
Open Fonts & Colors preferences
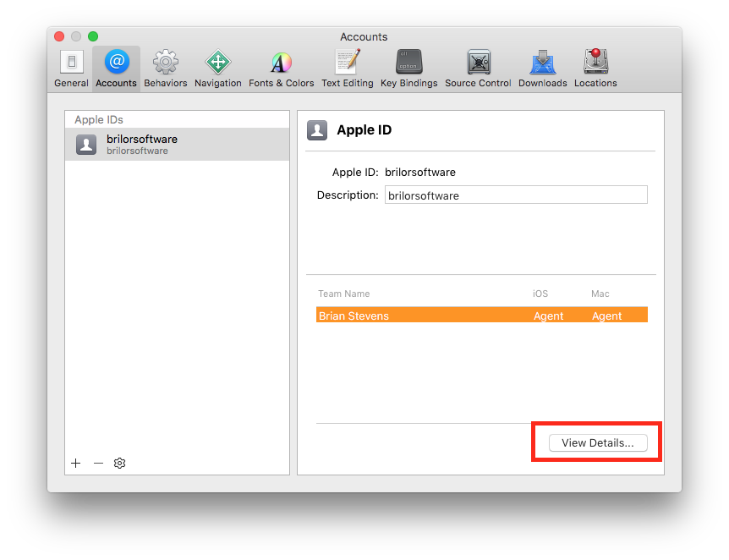[282, 69]
